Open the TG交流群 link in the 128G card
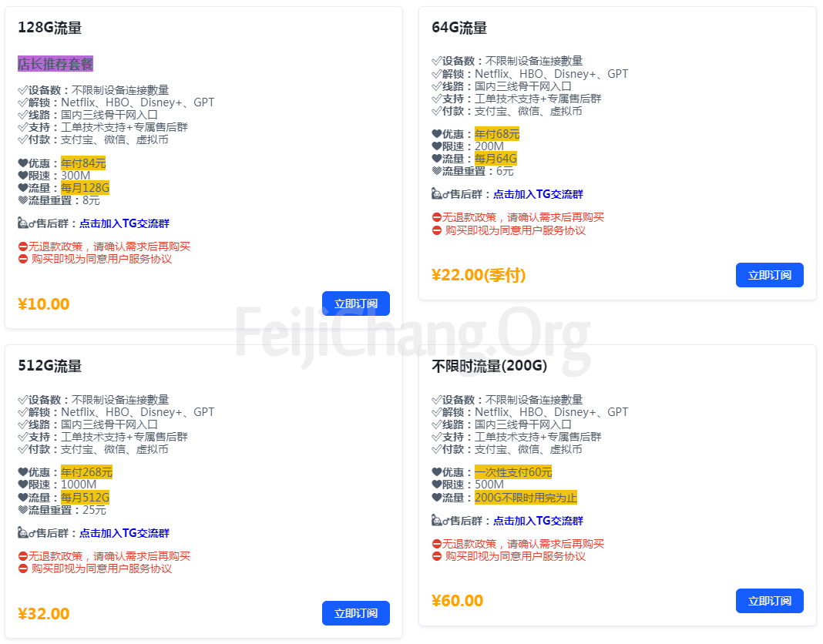 tap(124, 224)
